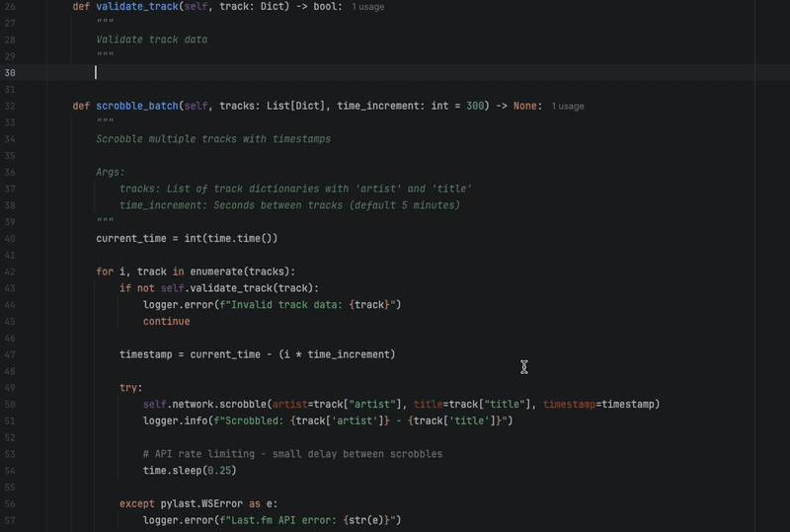
Task: Select line number 26 in the gutter
Action: click(x=10, y=7)
